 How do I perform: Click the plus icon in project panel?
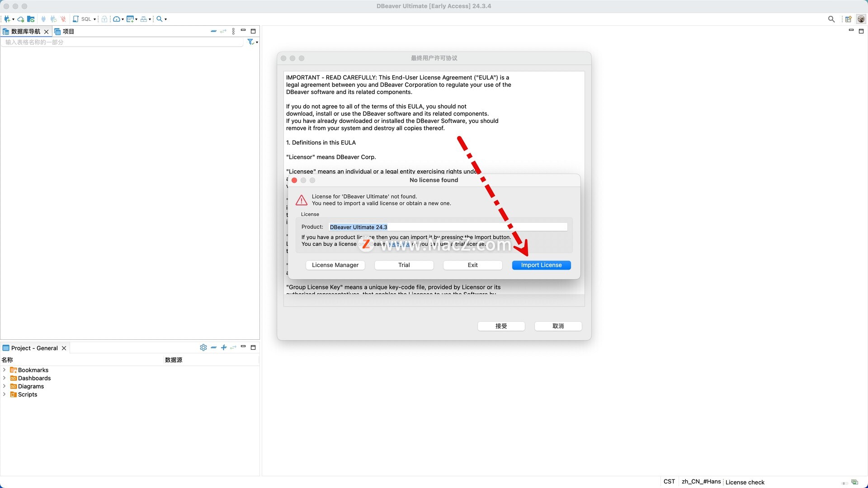223,347
